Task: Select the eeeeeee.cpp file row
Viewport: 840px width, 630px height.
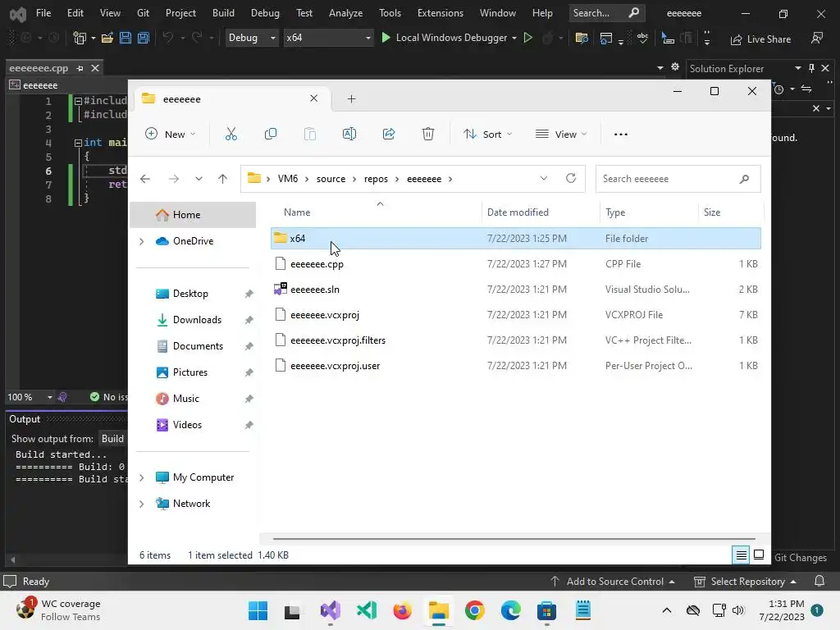Action: (516, 263)
